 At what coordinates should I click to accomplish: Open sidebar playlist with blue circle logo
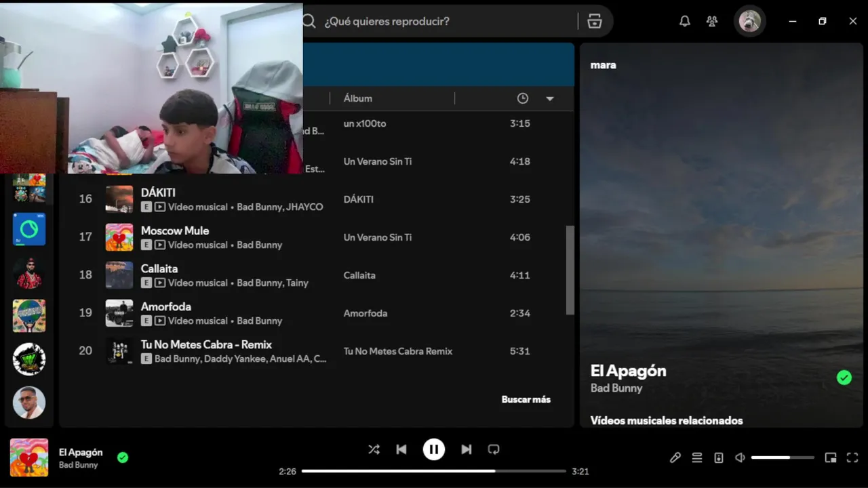29,229
